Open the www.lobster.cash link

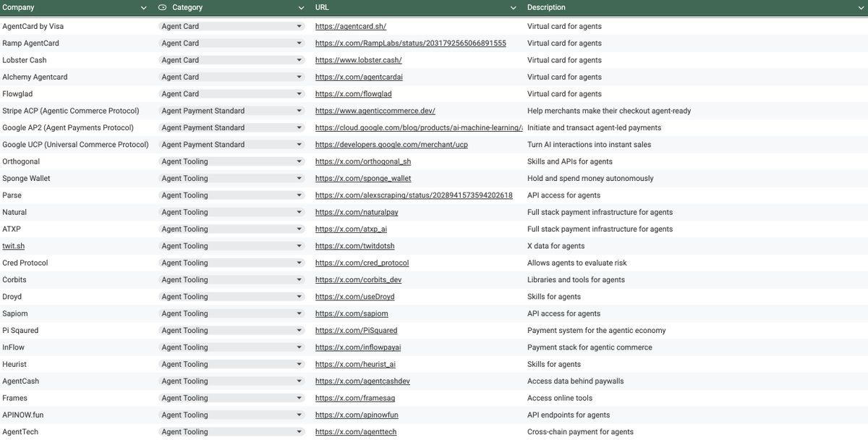click(358, 60)
